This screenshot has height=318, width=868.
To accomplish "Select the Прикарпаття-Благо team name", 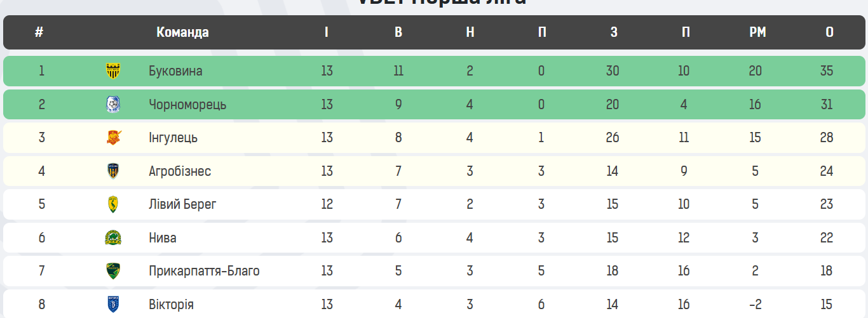I will click(204, 271).
